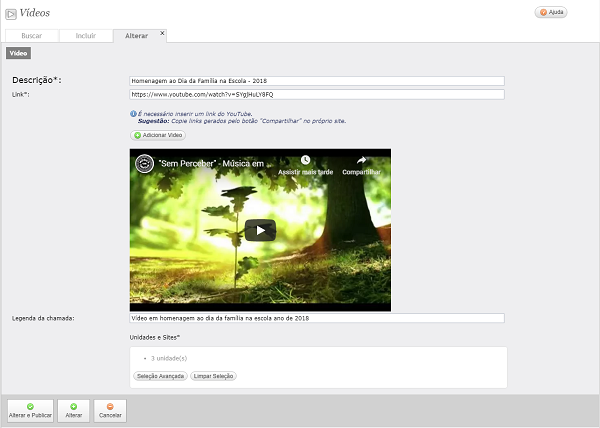Open Seleção Avançada for units
Viewport: 600px width, 428px height.
(160, 376)
